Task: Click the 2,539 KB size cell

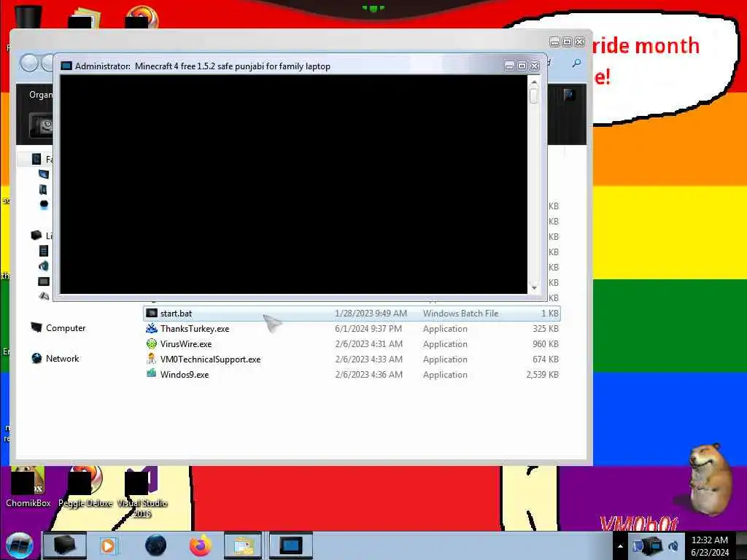Action: point(542,374)
